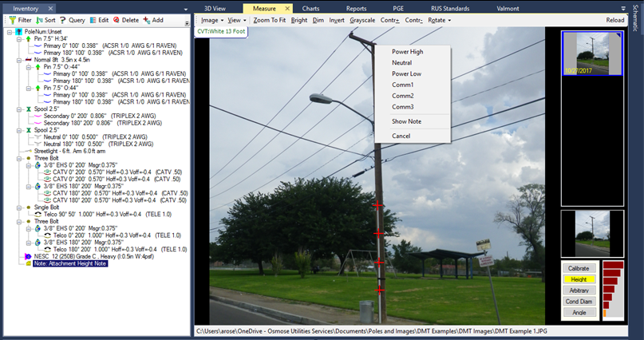Collapse the Normal 8ft crossarm node
This screenshot has height=340, width=644.
[19, 60]
